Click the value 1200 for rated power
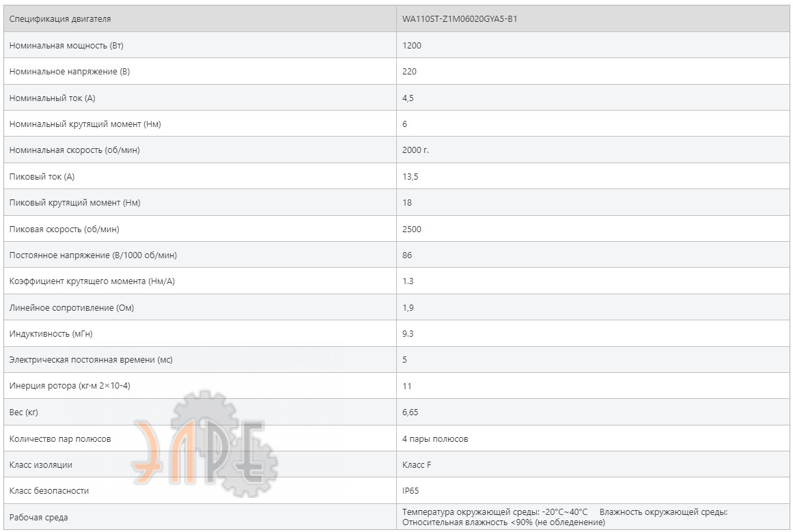793x532 pixels. 412,45
